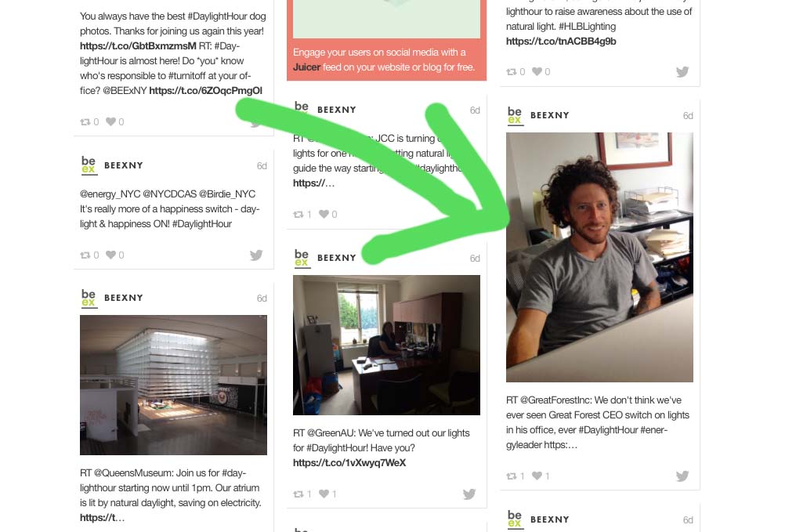The height and width of the screenshot is (532, 796).
Task: Click retweet icon on happiness switch post
Action: [85, 255]
